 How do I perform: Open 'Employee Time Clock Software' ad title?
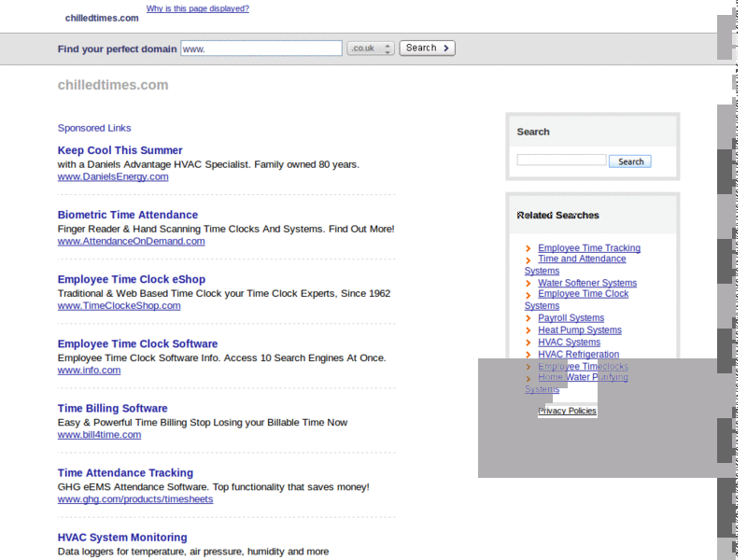click(x=137, y=343)
